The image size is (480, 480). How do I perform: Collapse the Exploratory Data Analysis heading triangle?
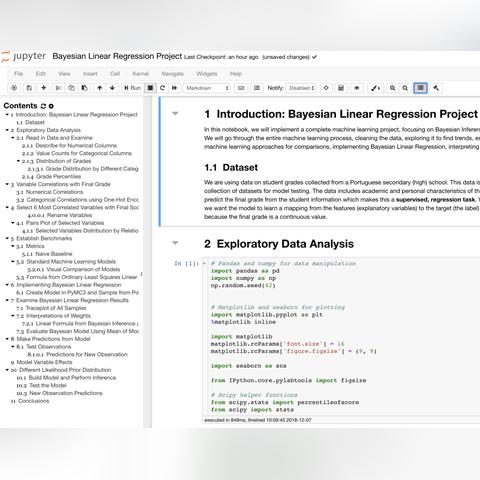pos(175,243)
